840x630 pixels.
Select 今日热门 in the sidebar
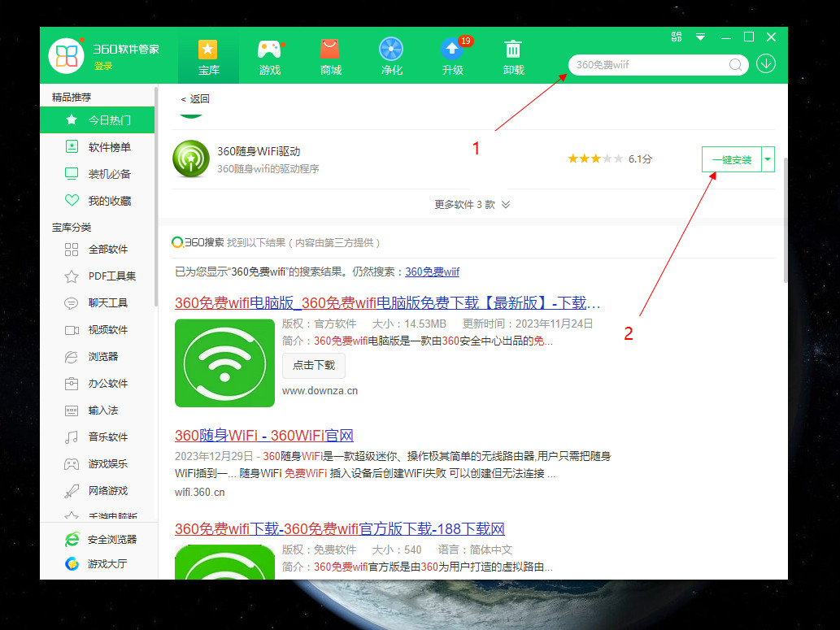click(x=97, y=120)
